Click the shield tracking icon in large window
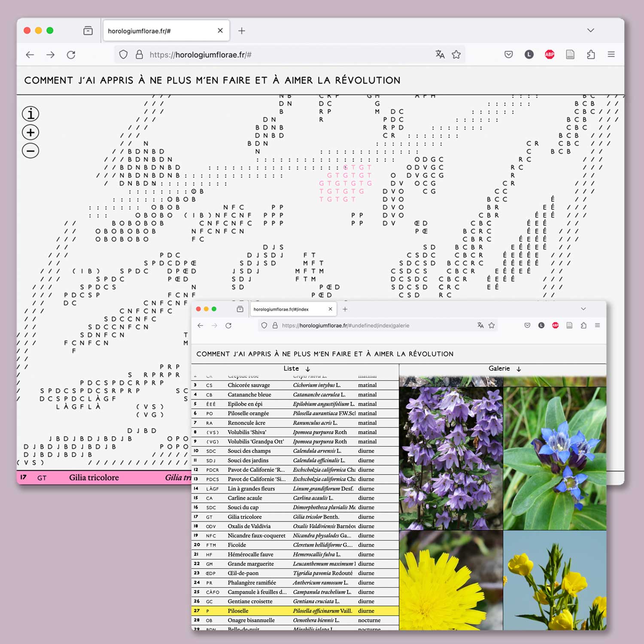 (124, 55)
